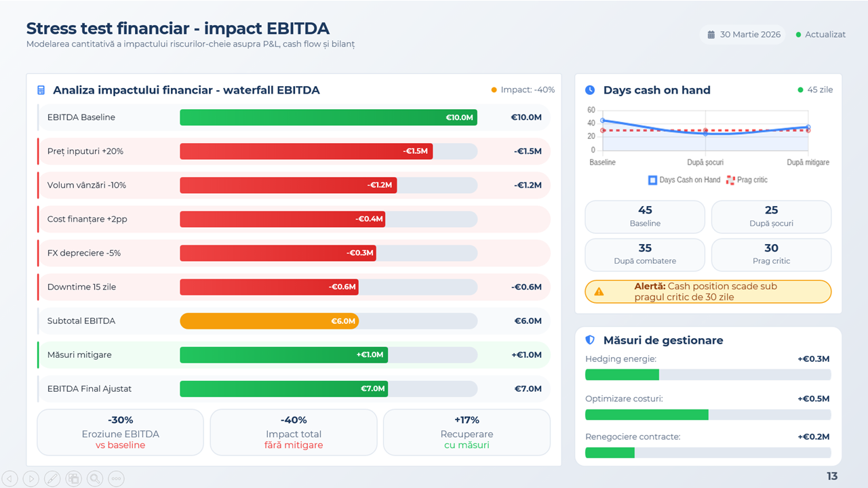Click the +€0.3M Hedging energie value
This screenshot has width=868, height=488.
[814, 359]
